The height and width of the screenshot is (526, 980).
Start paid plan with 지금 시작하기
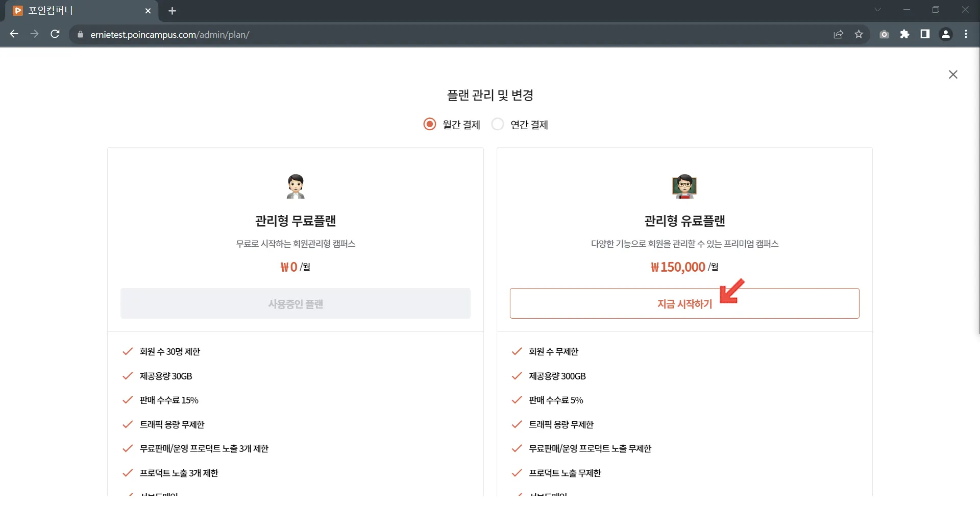pos(684,303)
